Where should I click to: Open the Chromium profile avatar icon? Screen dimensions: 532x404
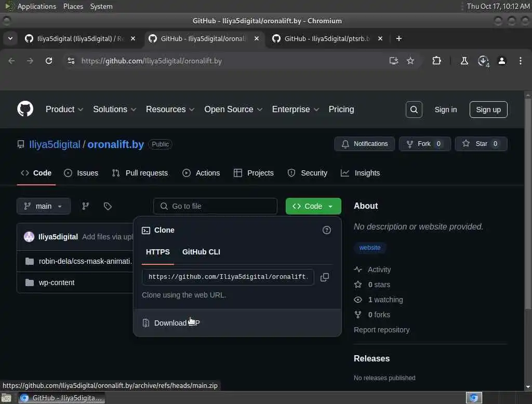point(501,61)
